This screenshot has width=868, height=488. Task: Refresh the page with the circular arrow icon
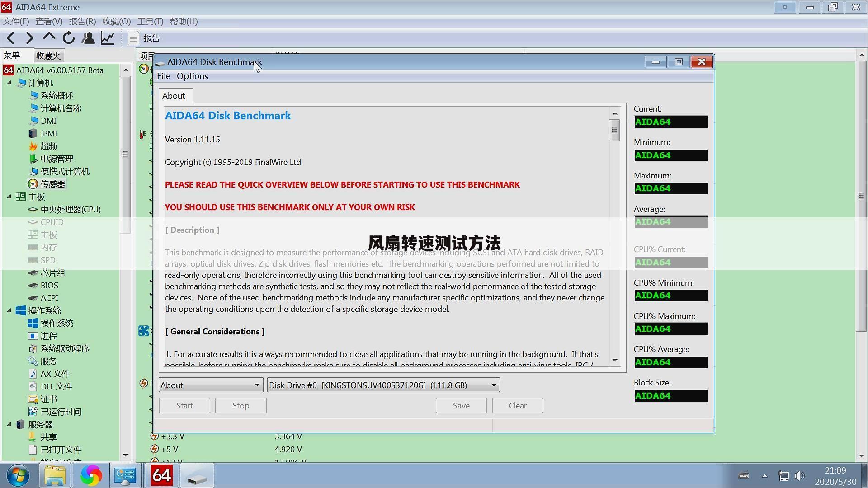(x=69, y=38)
